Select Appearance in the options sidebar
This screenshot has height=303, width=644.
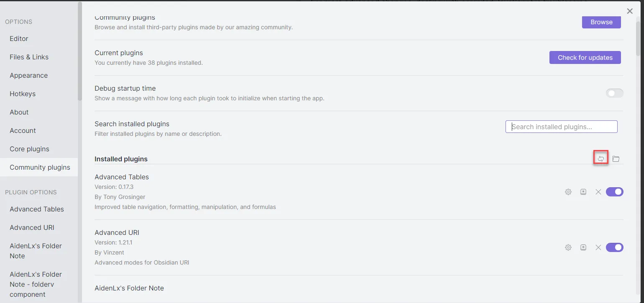tap(28, 75)
